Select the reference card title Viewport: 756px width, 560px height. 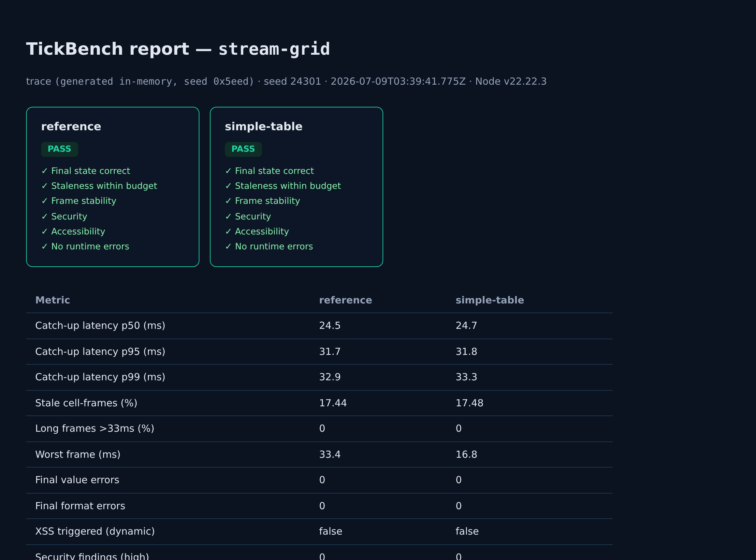tap(71, 126)
